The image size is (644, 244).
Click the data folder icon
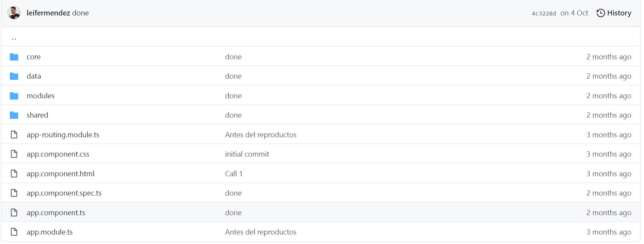pyautogui.click(x=14, y=76)
